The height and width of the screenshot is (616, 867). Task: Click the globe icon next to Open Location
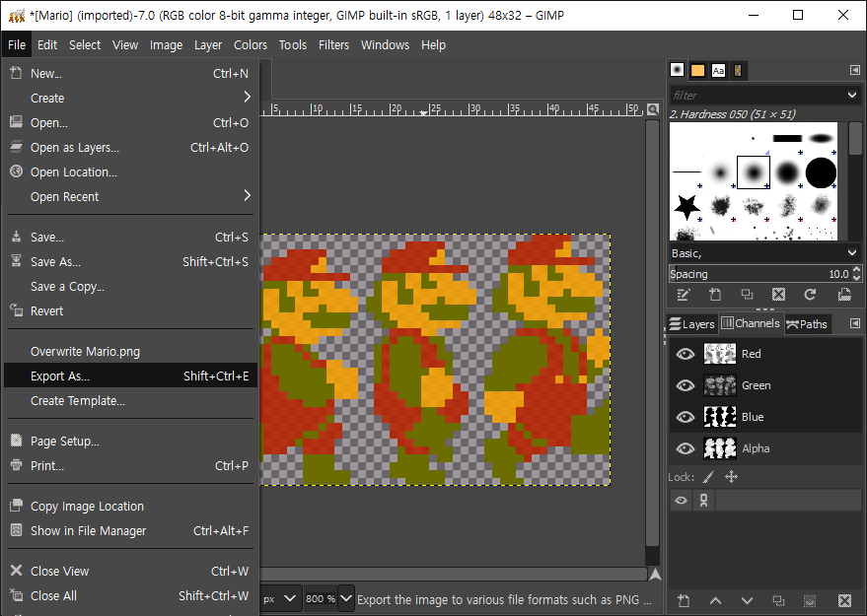pyautogui.click(x=17, y=171)
